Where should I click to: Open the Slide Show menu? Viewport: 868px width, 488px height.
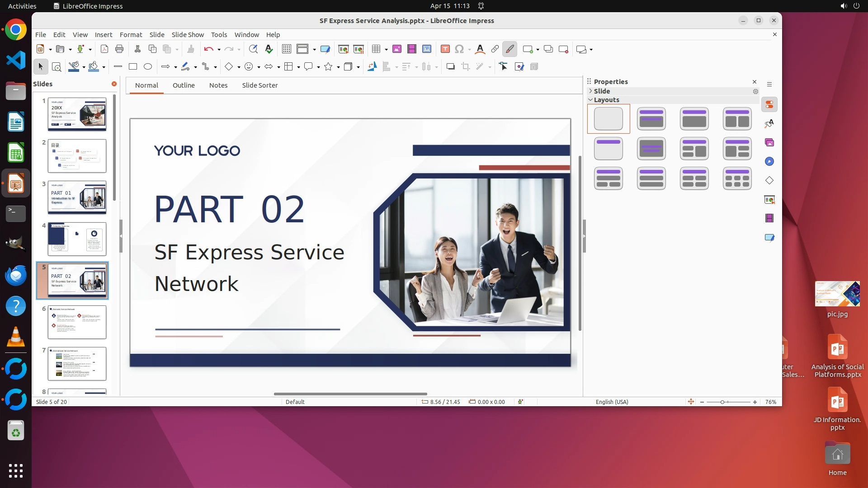188,35
